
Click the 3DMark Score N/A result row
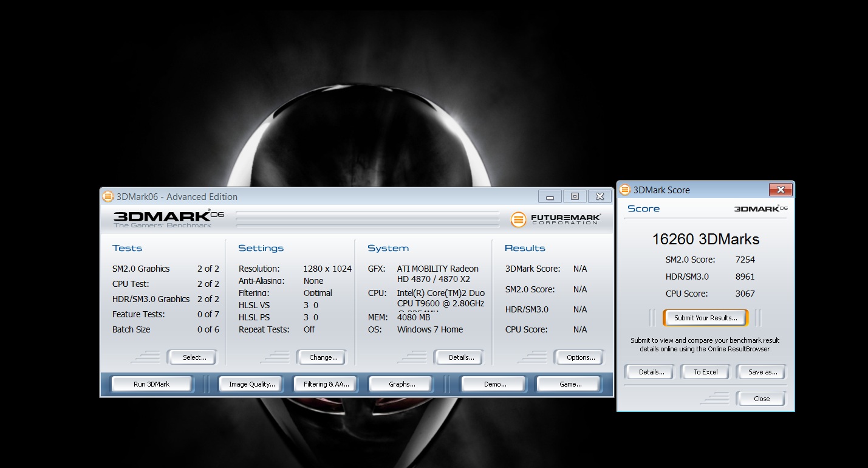pyautogui.click(x=546, y=269)
